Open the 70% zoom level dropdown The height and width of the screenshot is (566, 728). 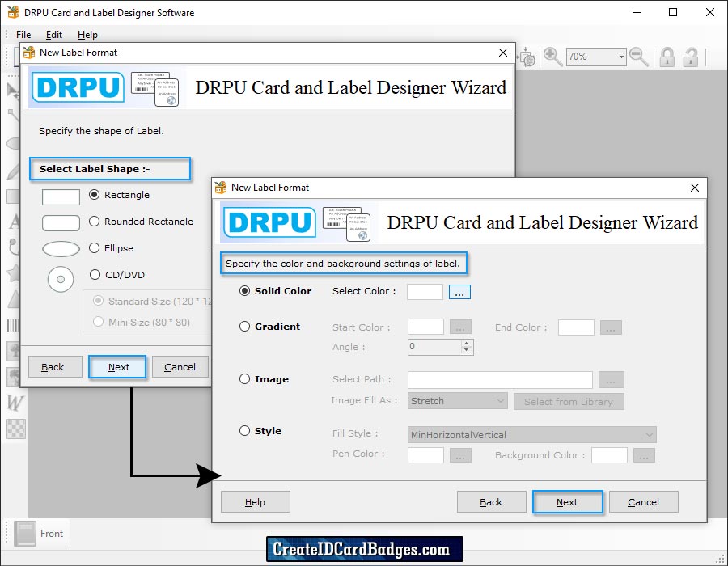[x=621, y=57]
